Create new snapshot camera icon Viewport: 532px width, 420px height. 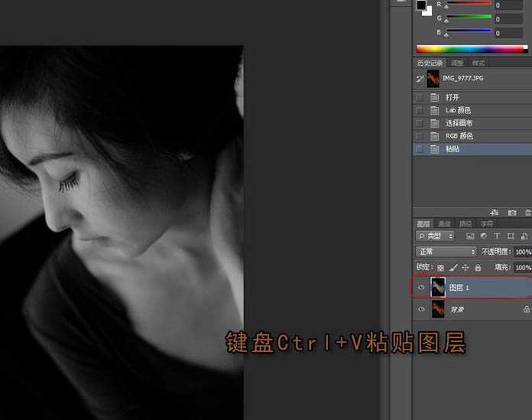[511, 213]
